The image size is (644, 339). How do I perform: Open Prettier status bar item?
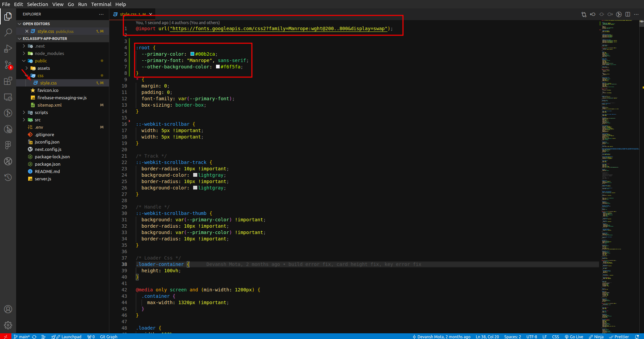pyautogui.click(x=619, y=337)
